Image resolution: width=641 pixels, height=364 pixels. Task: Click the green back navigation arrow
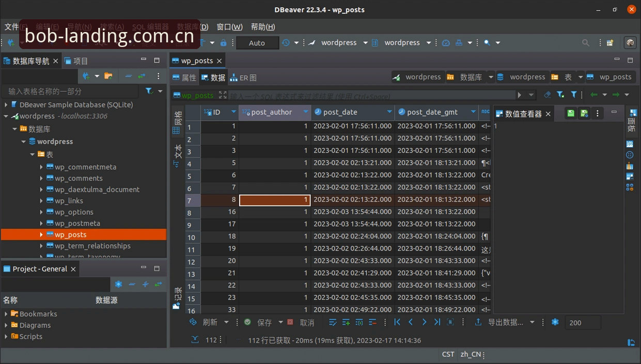[594, 95]
